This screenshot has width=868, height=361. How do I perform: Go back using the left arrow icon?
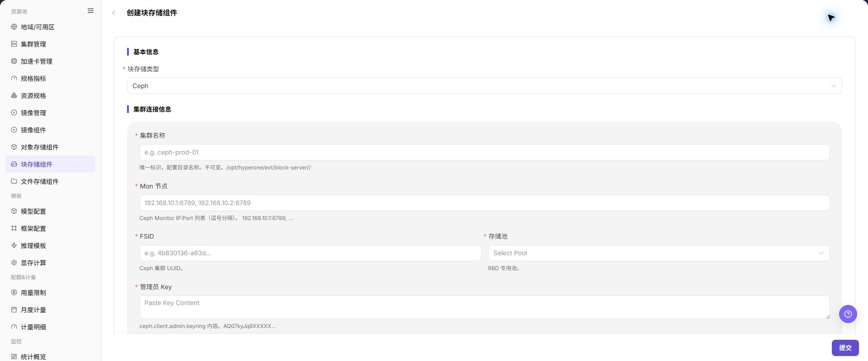[114, 13]
